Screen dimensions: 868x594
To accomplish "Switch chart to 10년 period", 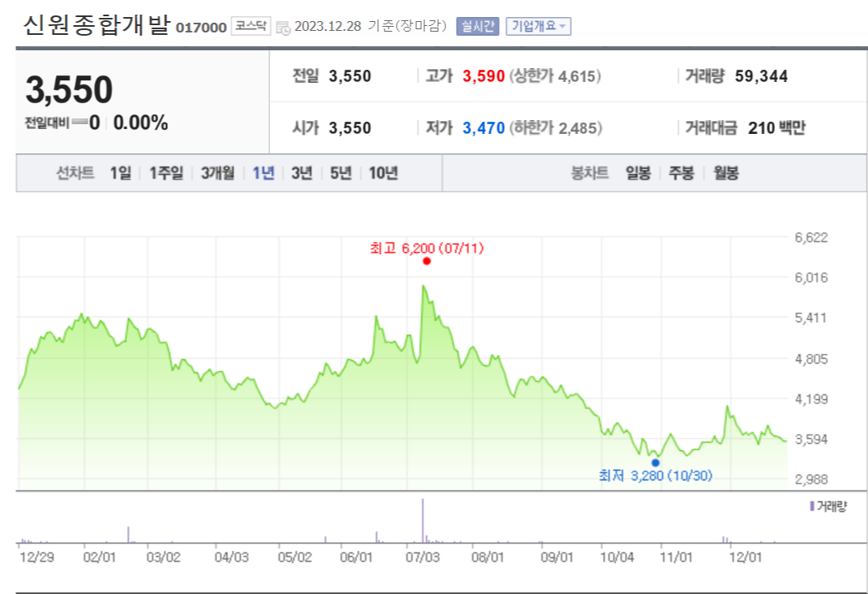I will click(x=384, y=174).
